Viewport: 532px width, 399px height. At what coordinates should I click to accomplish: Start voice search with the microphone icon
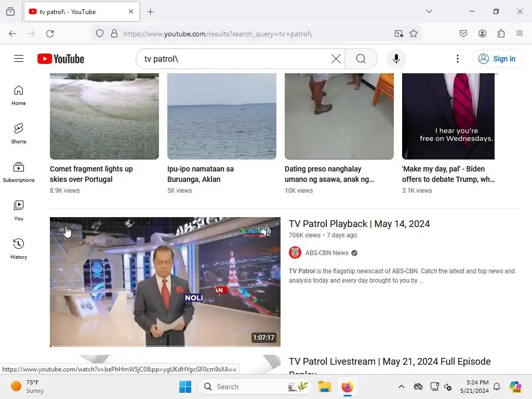(396, 59)
